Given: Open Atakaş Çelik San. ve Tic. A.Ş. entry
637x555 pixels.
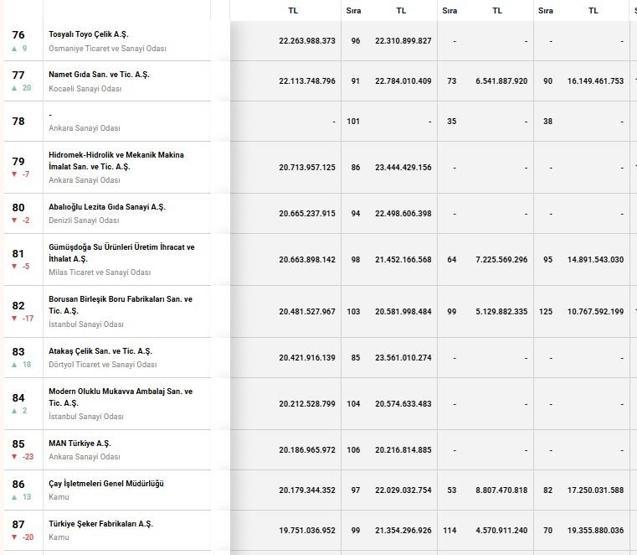Looking at the screenshot, I should [x=100, y=351].
